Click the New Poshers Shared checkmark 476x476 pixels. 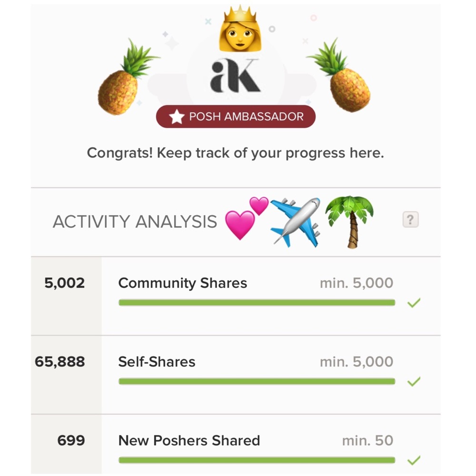[414, 460]
